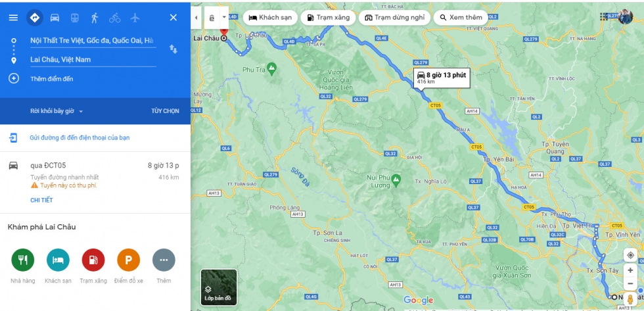Show more categories with Thêm icon

164,260
